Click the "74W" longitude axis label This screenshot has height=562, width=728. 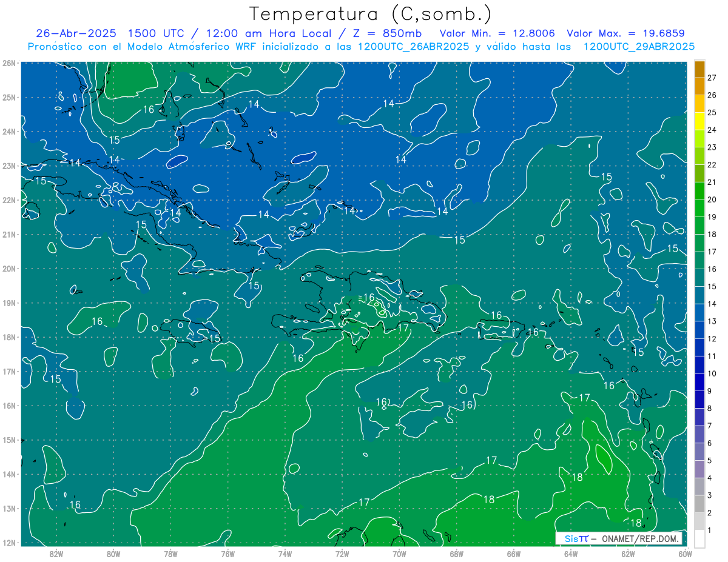285,554
